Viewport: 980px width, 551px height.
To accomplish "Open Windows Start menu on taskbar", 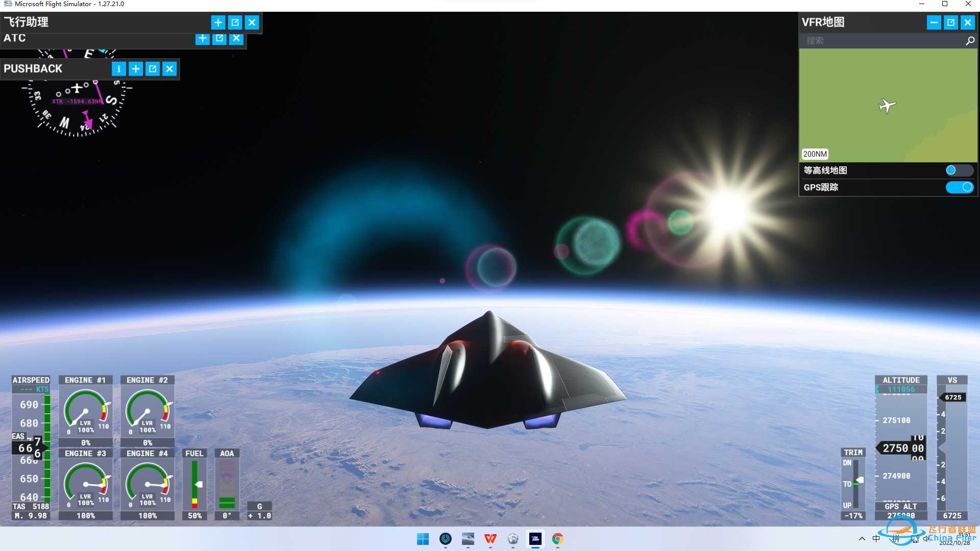I will tap(423, 539).
